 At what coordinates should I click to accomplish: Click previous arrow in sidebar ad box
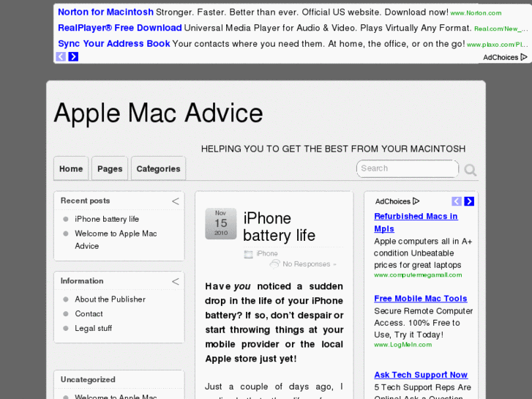coord(457,201)
